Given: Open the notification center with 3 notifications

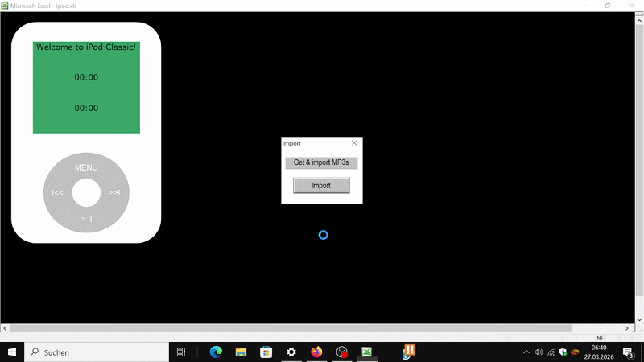Looking at the screenshot, I should click(x=628, y=352).
